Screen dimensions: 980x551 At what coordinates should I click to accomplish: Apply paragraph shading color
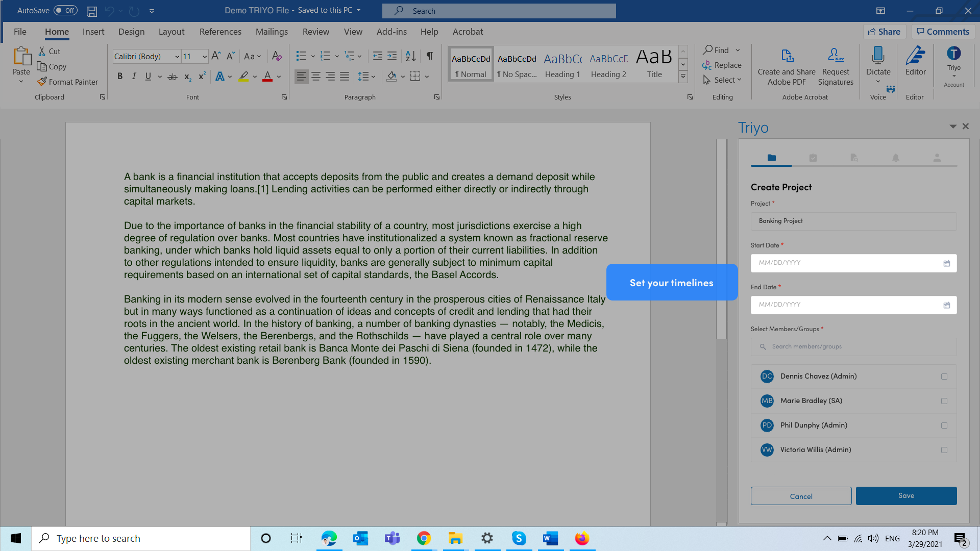tap(391, 77)
